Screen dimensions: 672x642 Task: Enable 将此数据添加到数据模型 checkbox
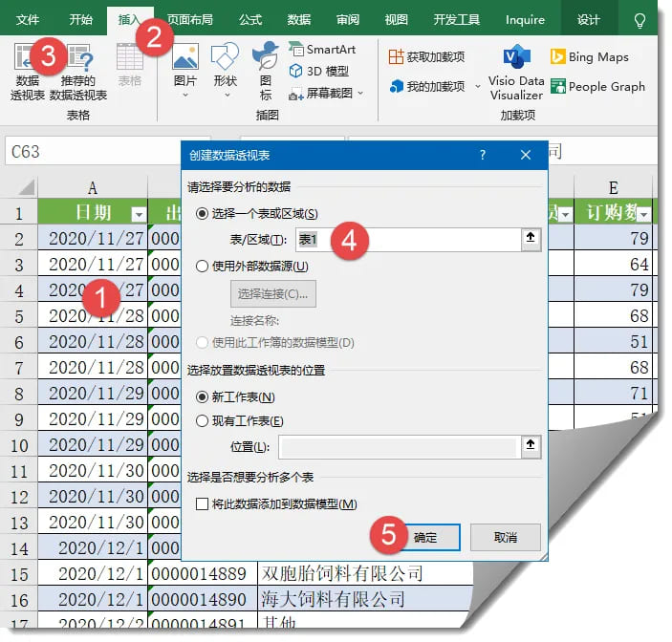[202, 503]
